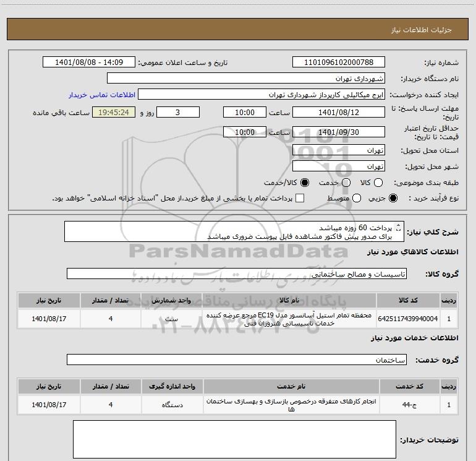The image size is (476, 461).
Task: Open the buyer contact information link
Action: [x=102, y=95]
